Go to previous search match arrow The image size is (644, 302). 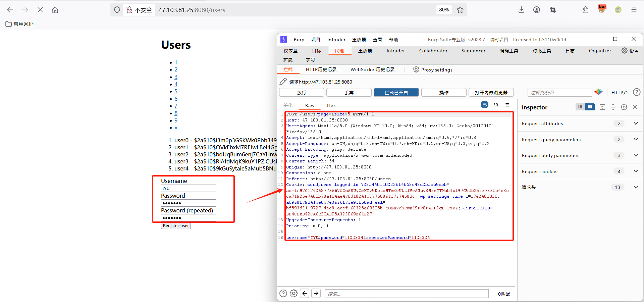305,294
